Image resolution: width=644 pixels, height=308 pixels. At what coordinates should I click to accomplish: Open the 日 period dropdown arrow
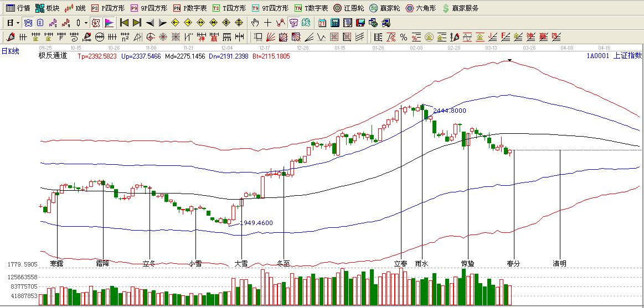pyautogui.click(x=18, y=23)
